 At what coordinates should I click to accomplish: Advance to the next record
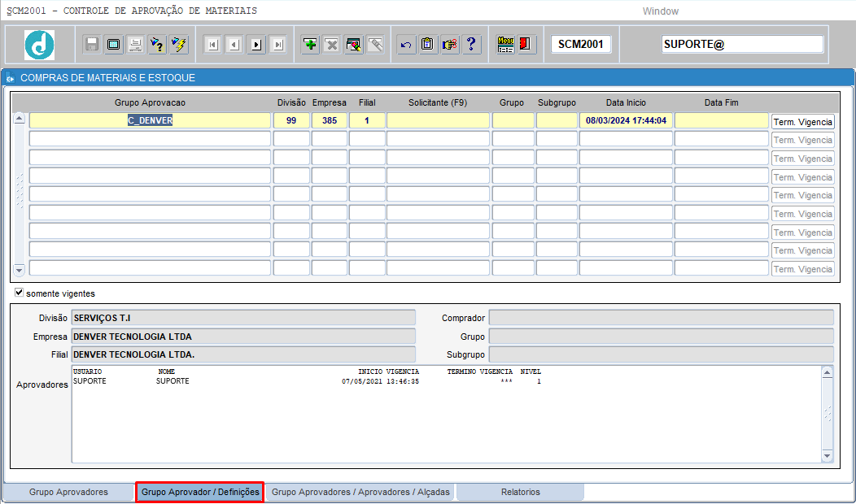tap(256, 44)
